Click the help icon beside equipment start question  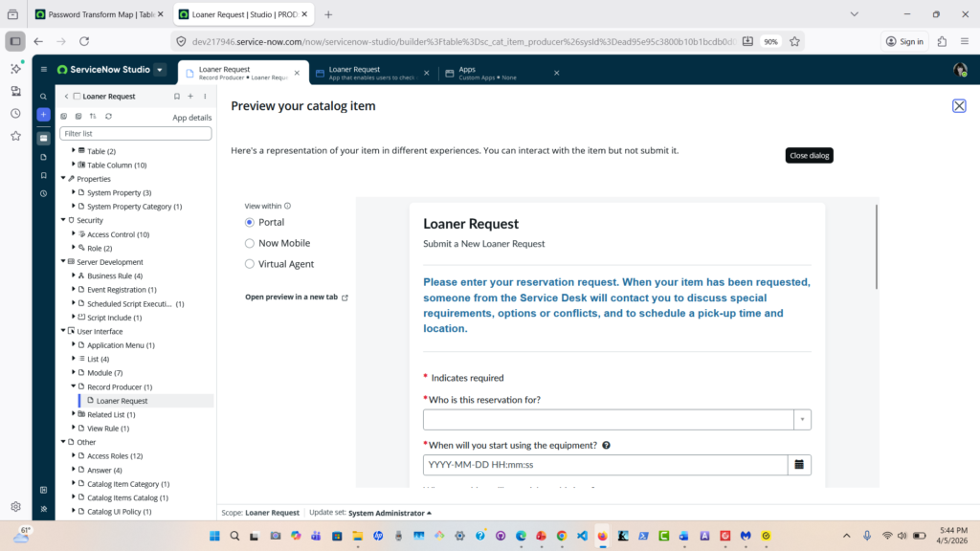607,446
